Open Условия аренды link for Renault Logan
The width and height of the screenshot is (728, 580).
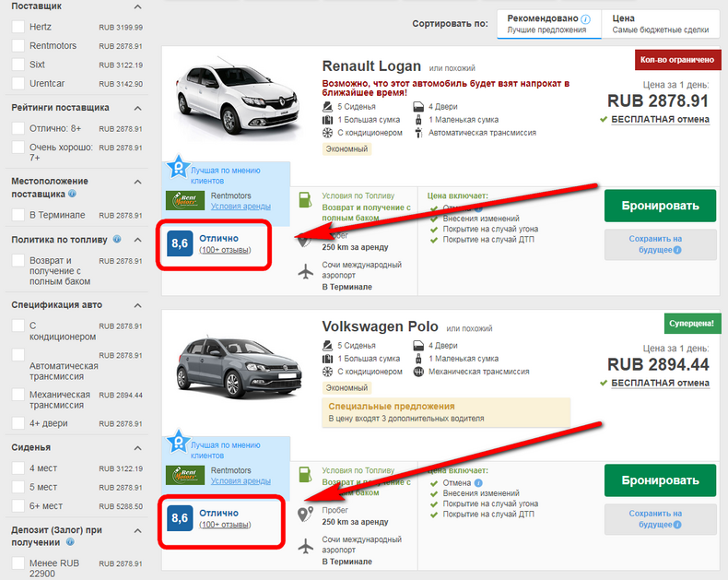tap(241, 207)
